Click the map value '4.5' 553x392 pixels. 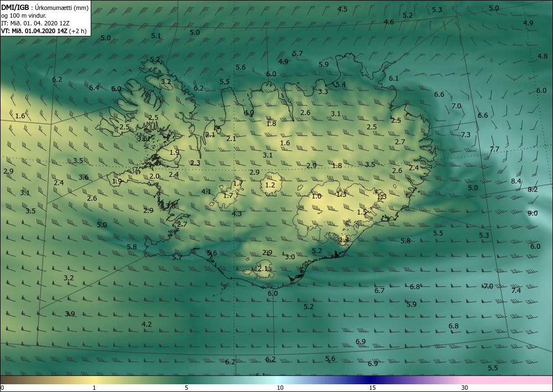[342, 9]
